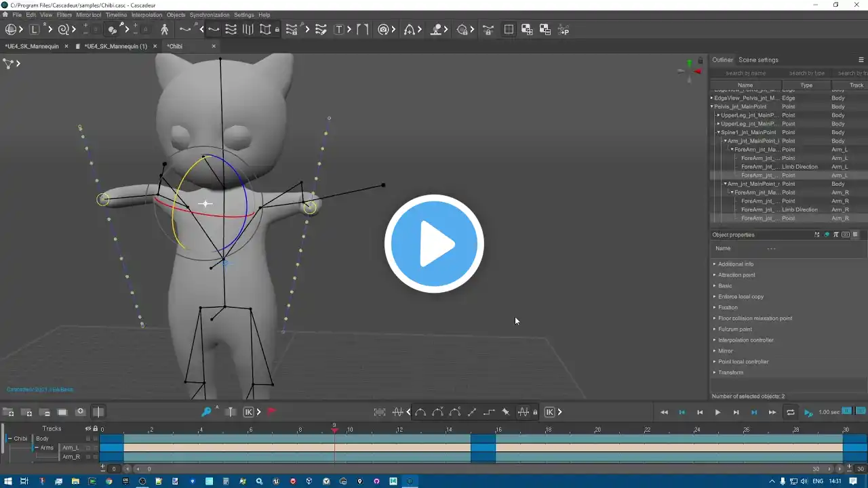Click frame 16 on the timeline ruler
Image resolution: width=868 pixels, height=488 pixels.
[x=498, y=430]
